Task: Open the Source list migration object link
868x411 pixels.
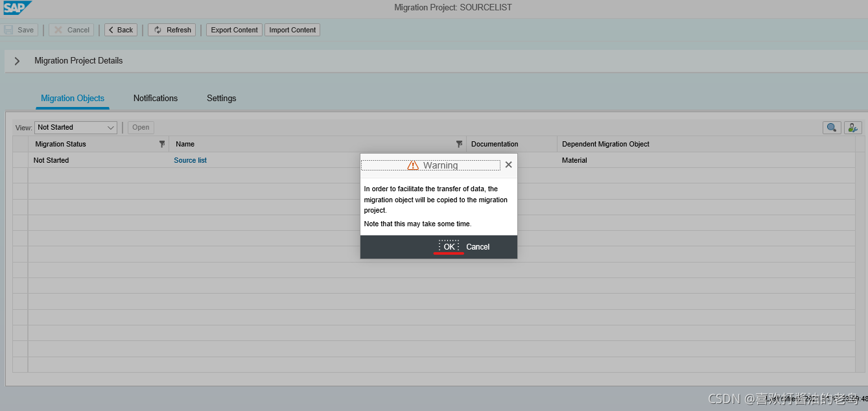Action: [190, 160]
